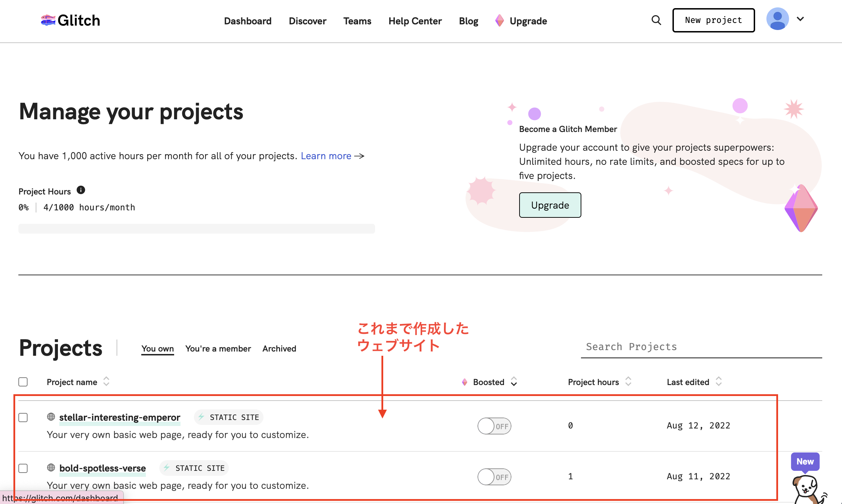Image resolution: width=842 pixels, height=504 pixels.
Task: Sort by the Last edited column arrows
Action: [x=719, y=382]
